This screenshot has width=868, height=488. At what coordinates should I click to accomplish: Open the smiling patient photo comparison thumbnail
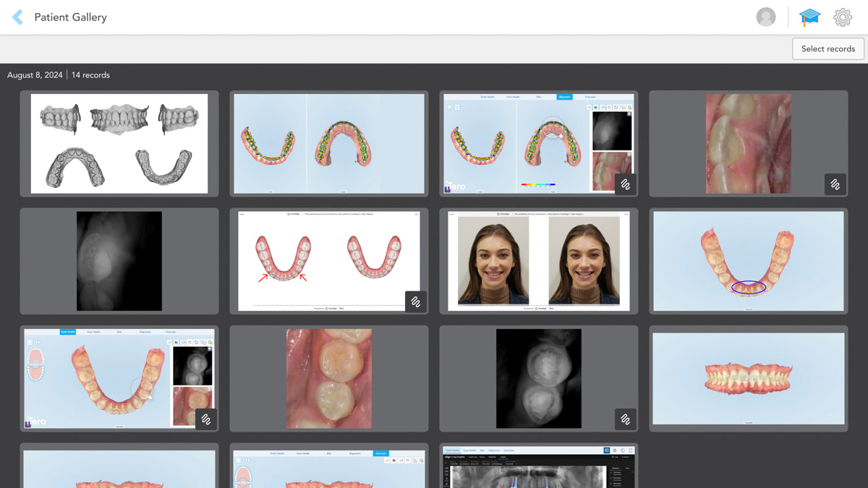539,261
